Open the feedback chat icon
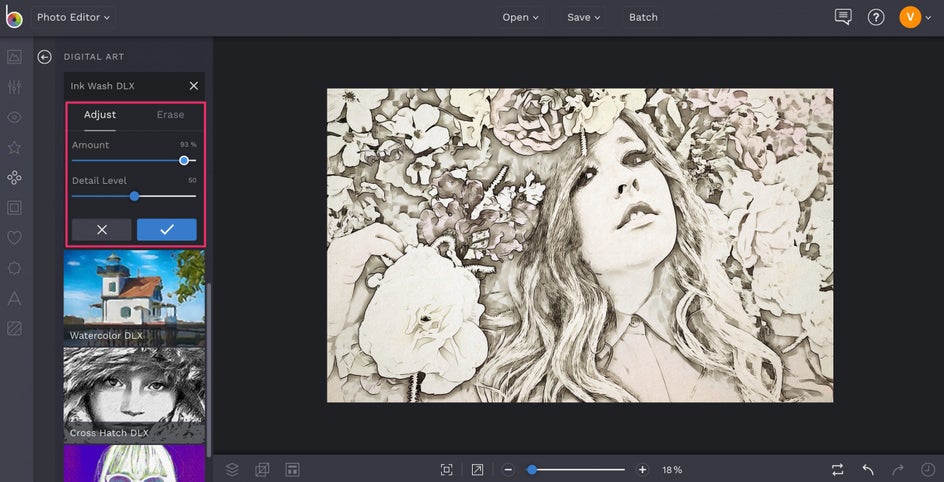The height and width of the screenshot is (482, 944). coord(843,17)
